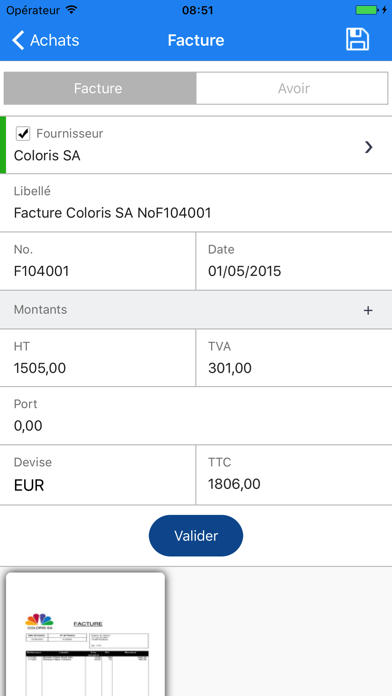Tap the Valider button
Image resolution: width=392 pixels, height=696 pixels.
tap(196, 536)
